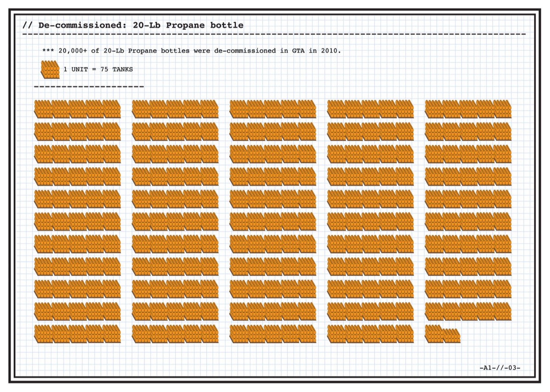
Task: Click the legend tank unit icon
Action: pyautogui.click(x=50, y=70)
